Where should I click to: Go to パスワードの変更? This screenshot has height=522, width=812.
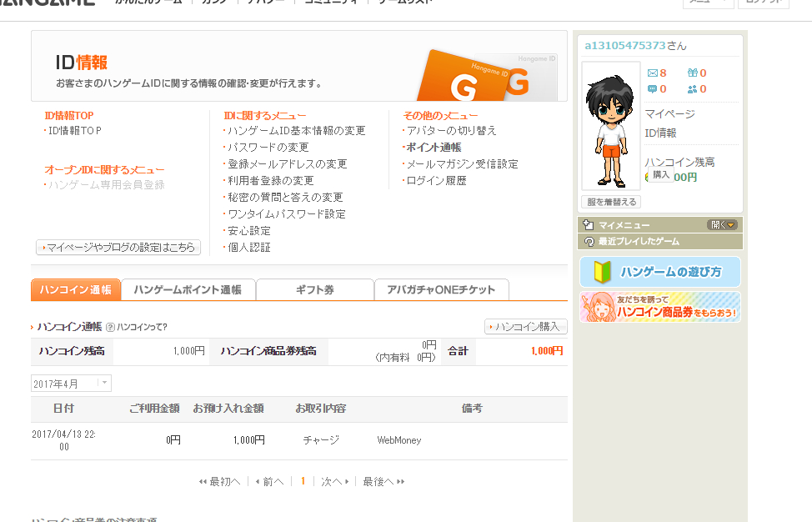click(268, 148)
